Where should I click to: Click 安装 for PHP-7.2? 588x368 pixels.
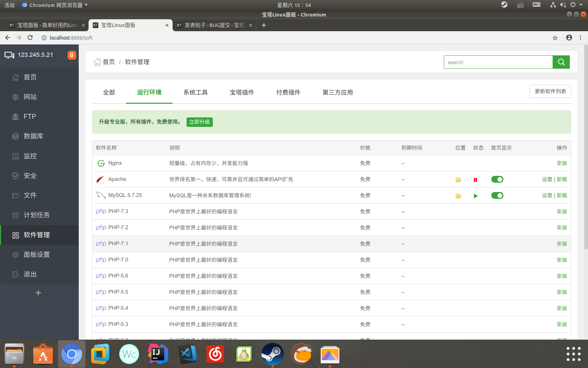pos(562,228)
